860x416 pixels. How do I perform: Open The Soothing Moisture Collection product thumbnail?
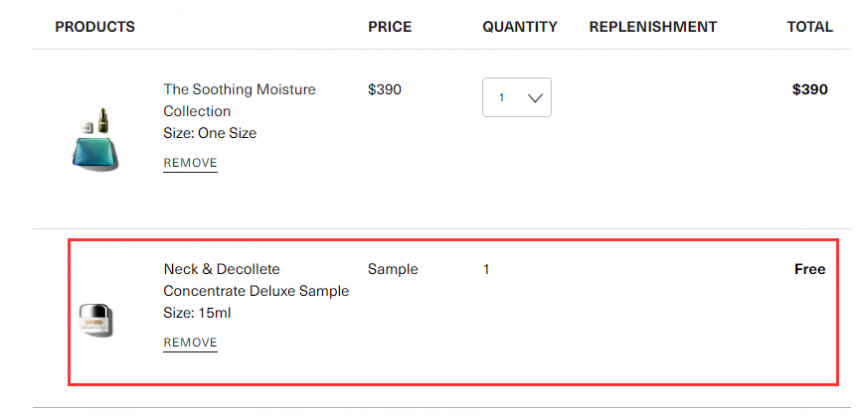tap(95, 140)
